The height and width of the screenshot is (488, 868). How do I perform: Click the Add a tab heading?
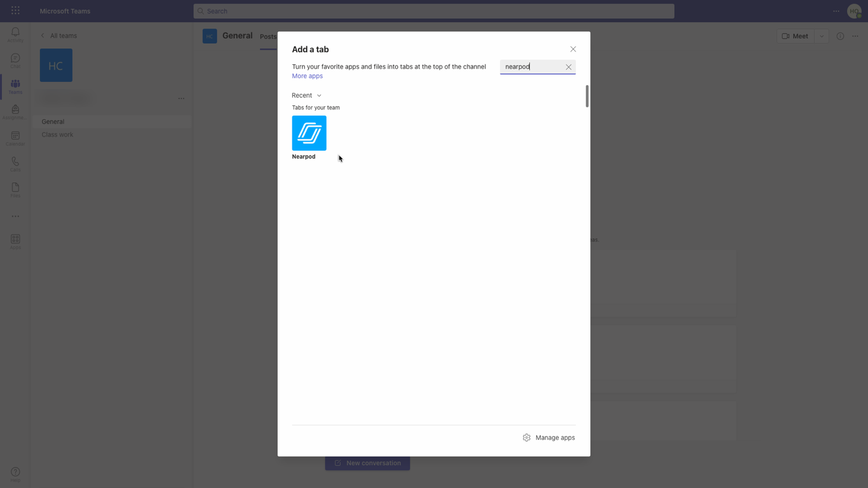click(310, 50)
